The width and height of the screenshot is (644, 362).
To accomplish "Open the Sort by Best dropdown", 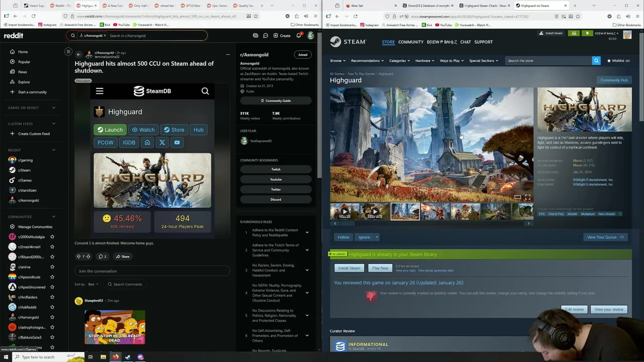I will coord(93,284).
